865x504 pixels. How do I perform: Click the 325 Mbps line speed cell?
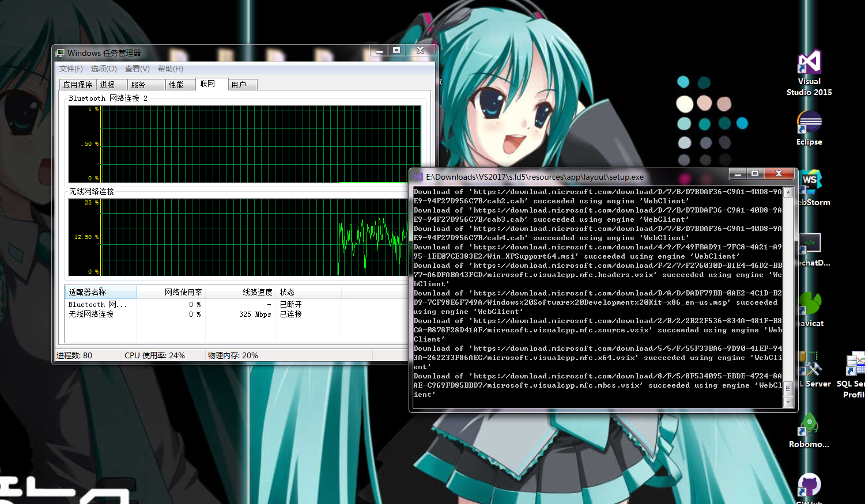[x=255, y=314]
